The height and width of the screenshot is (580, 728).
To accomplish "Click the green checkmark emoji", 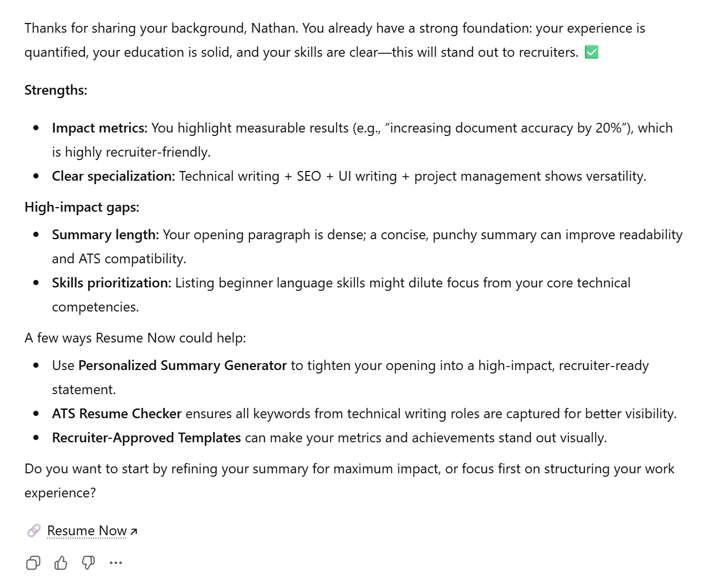I will (x=591, y=52).
